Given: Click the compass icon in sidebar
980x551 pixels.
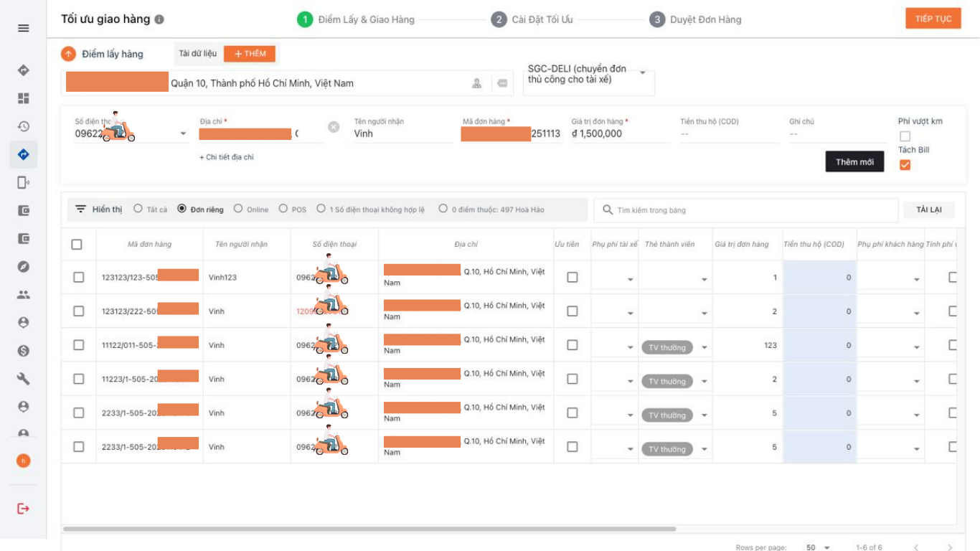Looking at the screenshot, I should pos(24,267).
